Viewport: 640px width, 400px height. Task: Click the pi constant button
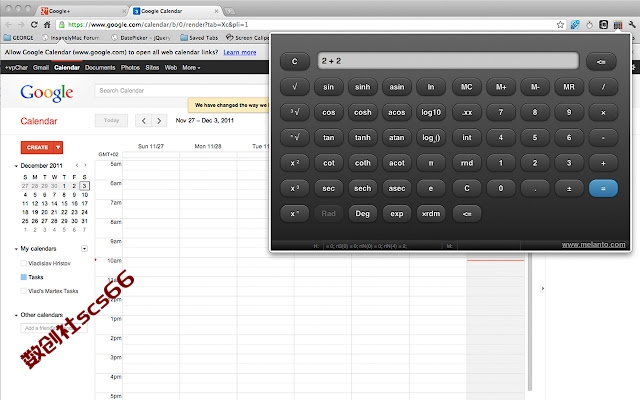tap(431, 163)
